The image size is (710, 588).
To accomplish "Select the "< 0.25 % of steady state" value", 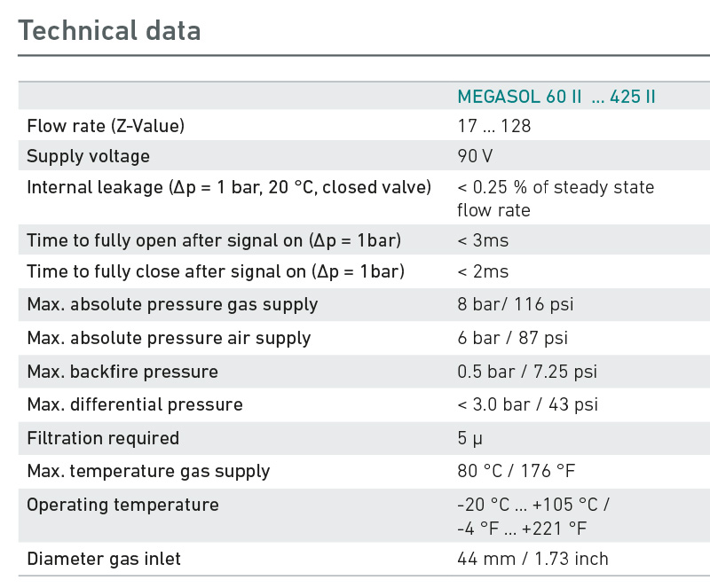I will 556,188.
